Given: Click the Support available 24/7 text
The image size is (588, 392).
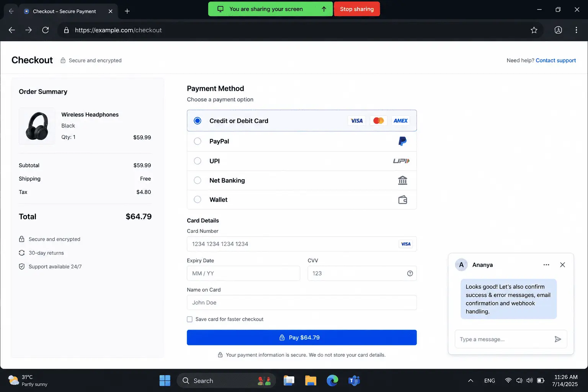Looking at the screenshot, I should [x=55, y=267].
